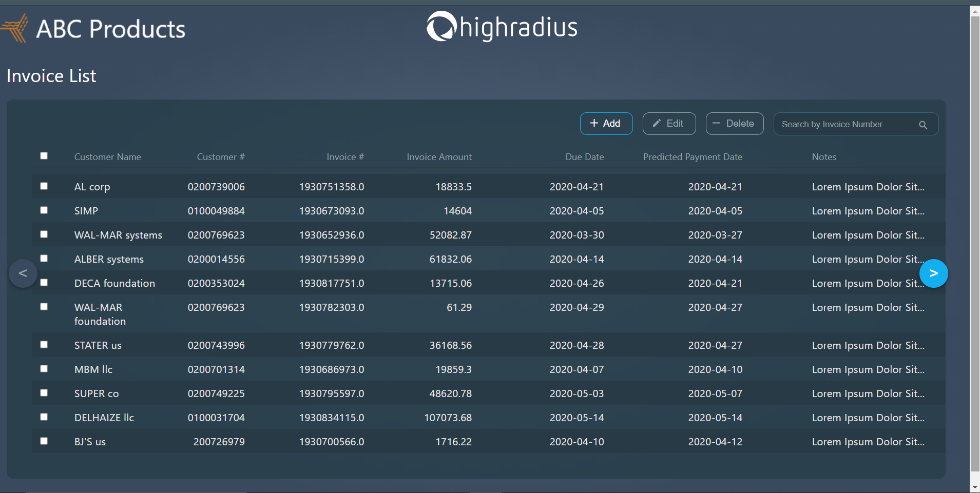This screenshot has width=980, height=493.
Task: Click the Delete button
Action: [734, 123]
